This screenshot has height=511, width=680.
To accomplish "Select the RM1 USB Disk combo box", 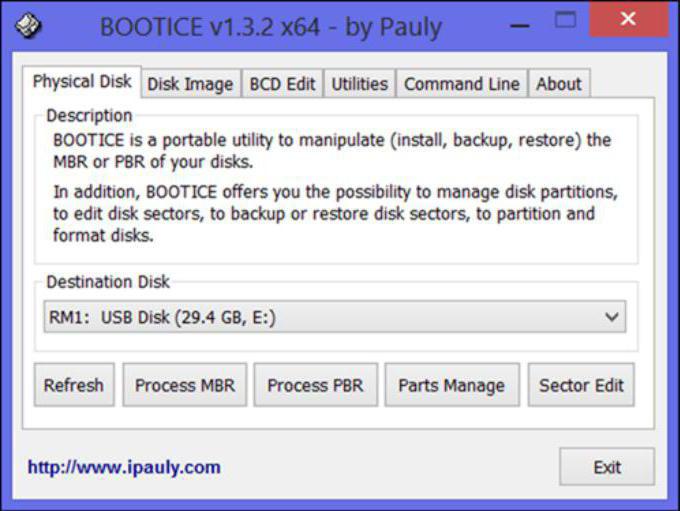I will pyautogui.click(x=334, y=317).
